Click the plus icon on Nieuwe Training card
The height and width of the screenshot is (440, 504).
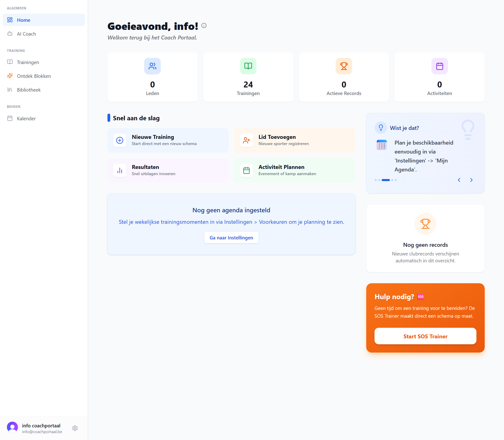[x=119, y=140]
